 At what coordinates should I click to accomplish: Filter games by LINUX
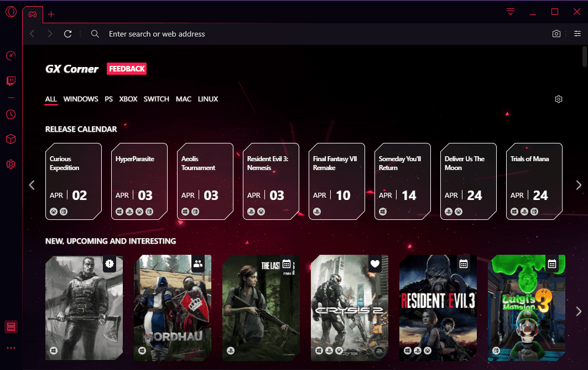(x=208, y=99)
